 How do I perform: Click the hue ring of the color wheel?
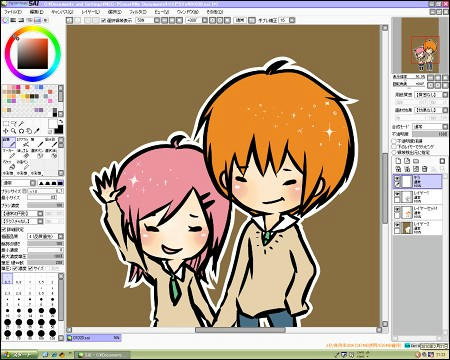click(x=33, y=30)
